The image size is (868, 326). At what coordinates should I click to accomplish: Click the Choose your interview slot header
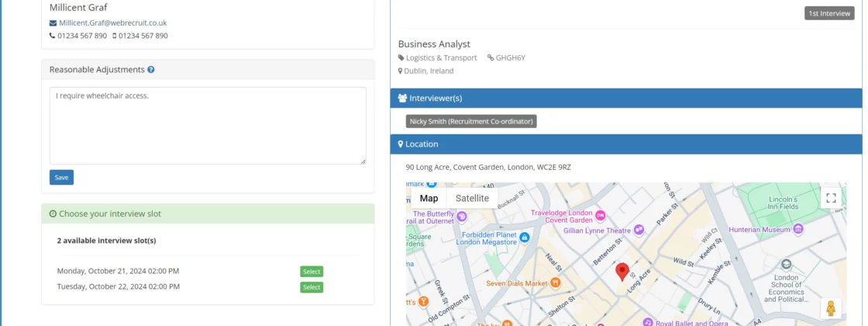208,213
